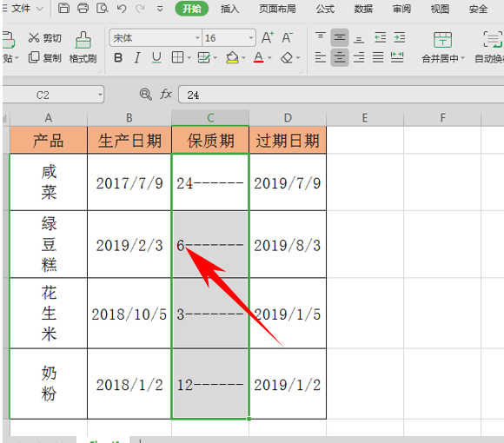Expand the font size dropdown showing 16

(x=251, y=38)
